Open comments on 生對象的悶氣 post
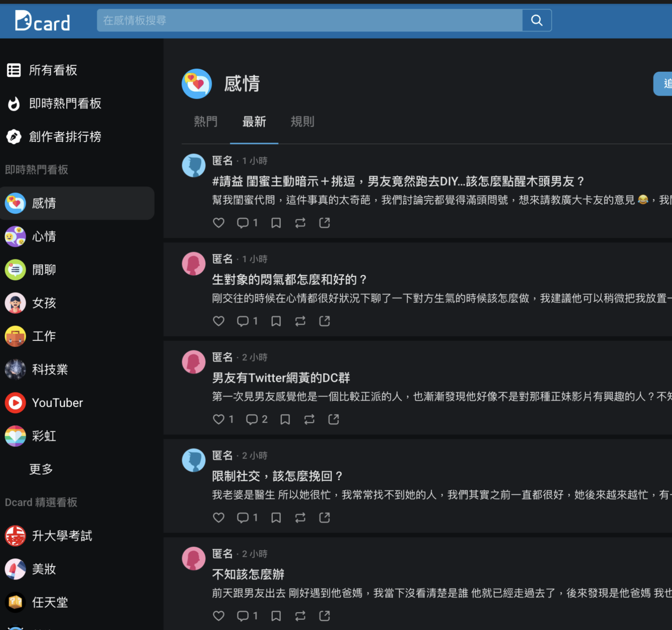The width and height of the screenshot is (672, 630). (x=247, y=321)
